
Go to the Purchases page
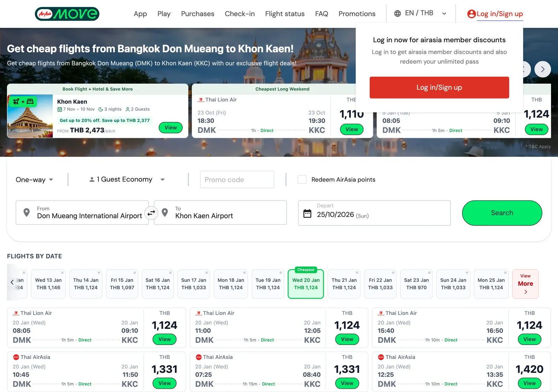click(198, 14)
